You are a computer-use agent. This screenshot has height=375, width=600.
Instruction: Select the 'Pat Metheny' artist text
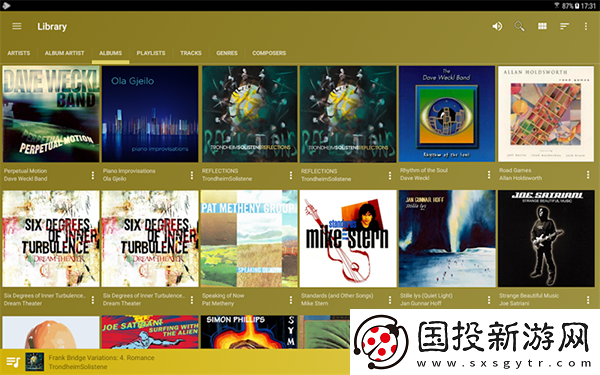coord(218,303)
